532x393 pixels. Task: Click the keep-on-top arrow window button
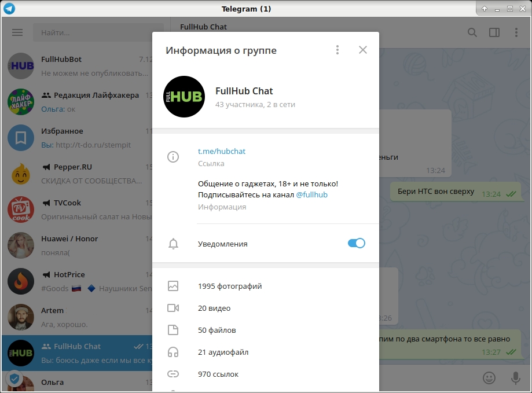point(485,9)
